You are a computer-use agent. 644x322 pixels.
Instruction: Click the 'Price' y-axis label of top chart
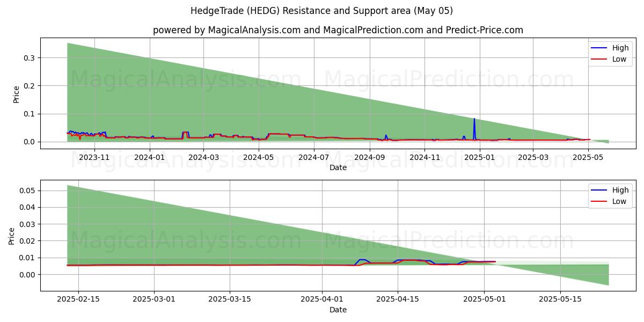coord(16,94)
